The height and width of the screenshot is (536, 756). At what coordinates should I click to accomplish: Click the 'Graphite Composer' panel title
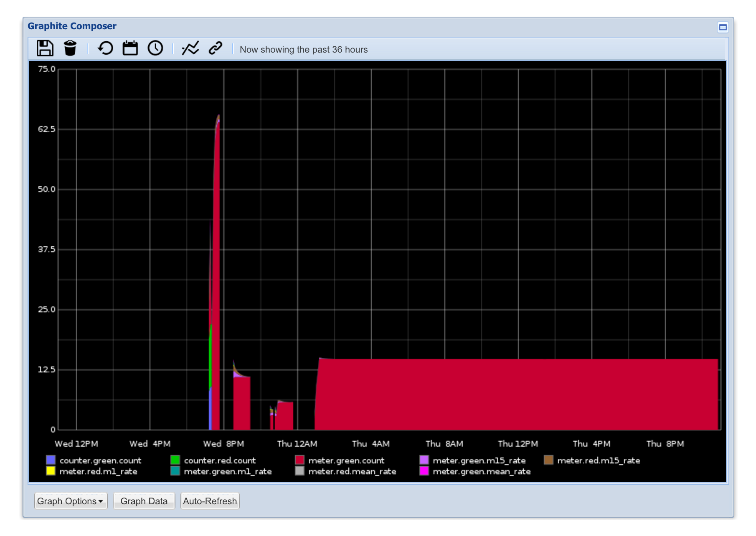coord(72,26)
